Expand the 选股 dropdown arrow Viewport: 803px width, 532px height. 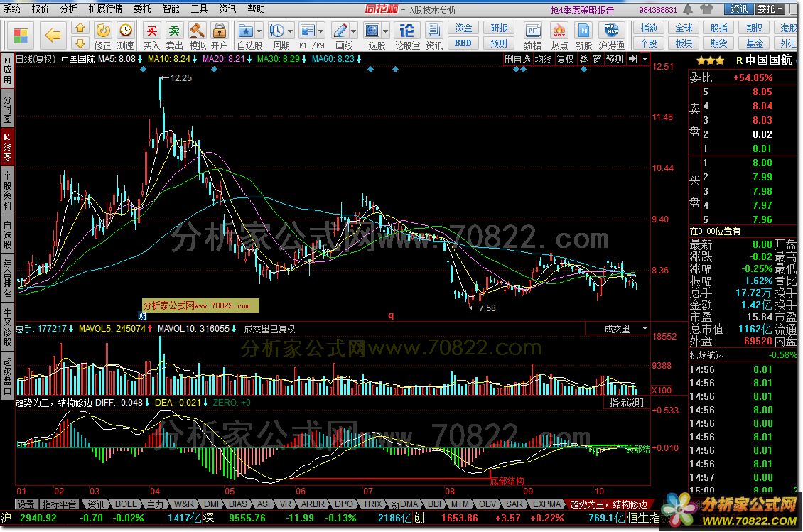(386, 31)
